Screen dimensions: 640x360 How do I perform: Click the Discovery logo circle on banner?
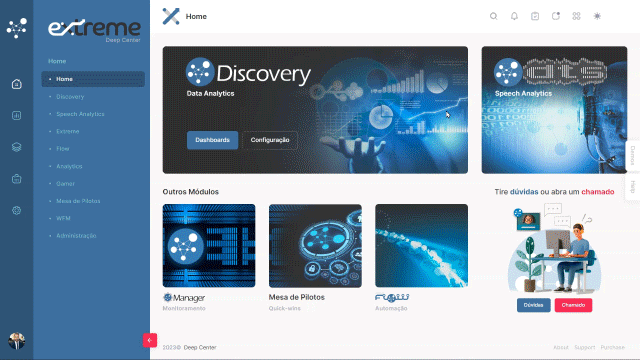[x=200, y=72]
